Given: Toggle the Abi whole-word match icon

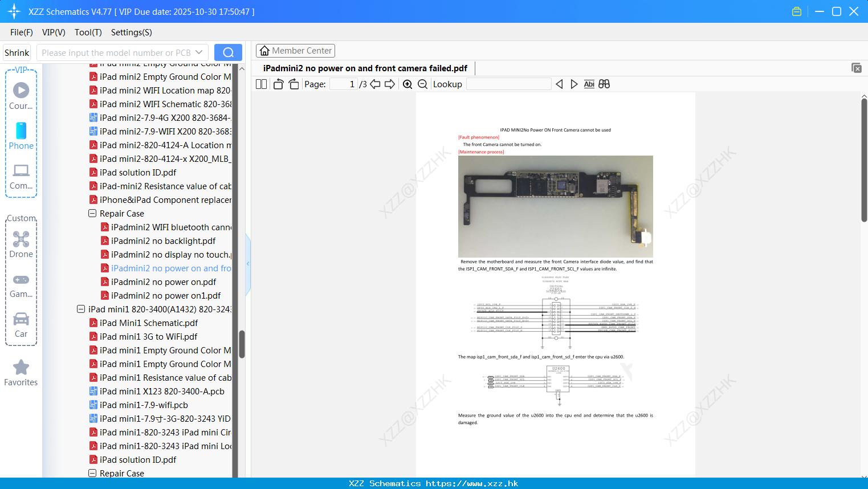Looking at the screenshot, I should click(x=589, y=84).
